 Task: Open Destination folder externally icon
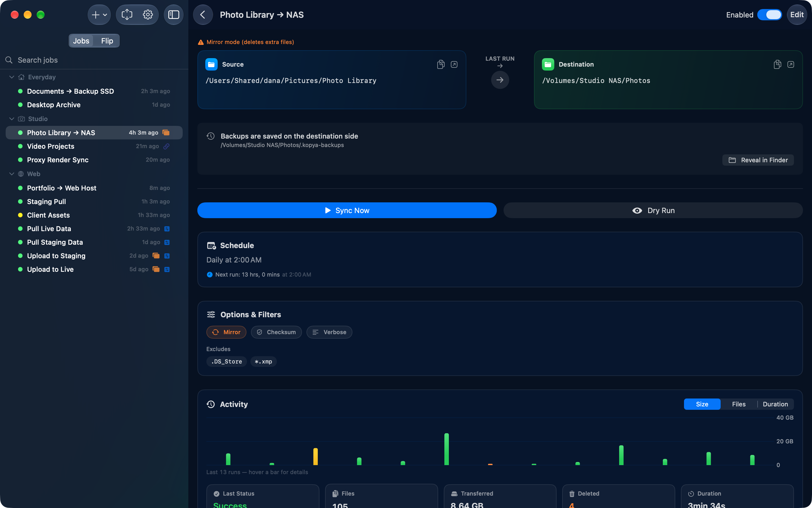click(791, 64)
